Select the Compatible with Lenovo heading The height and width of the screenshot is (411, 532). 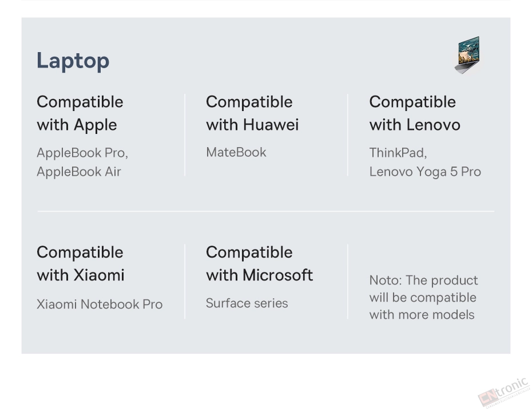(415, 113)
